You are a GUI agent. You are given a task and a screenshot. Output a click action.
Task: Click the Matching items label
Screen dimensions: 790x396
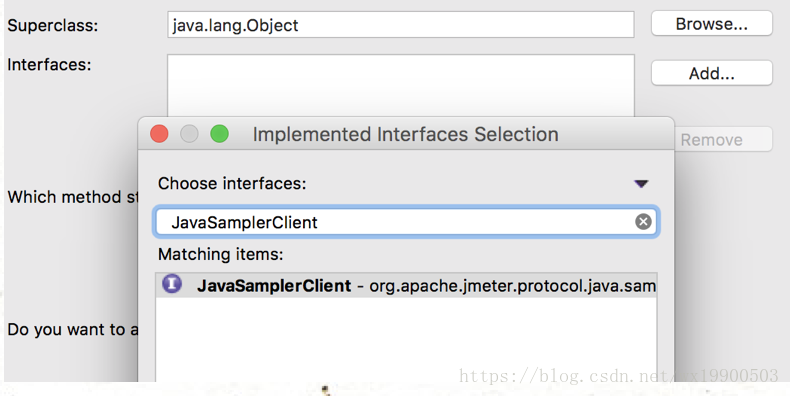[221, 254]
